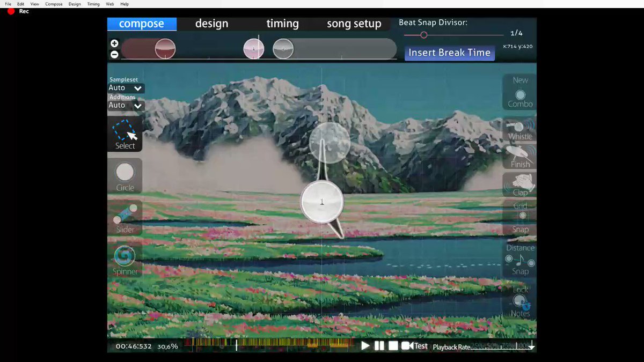The height and width of the screenshot is (362, 644).
Task: Toggle the Clap hitsound
Action: [x=519, y=184]
